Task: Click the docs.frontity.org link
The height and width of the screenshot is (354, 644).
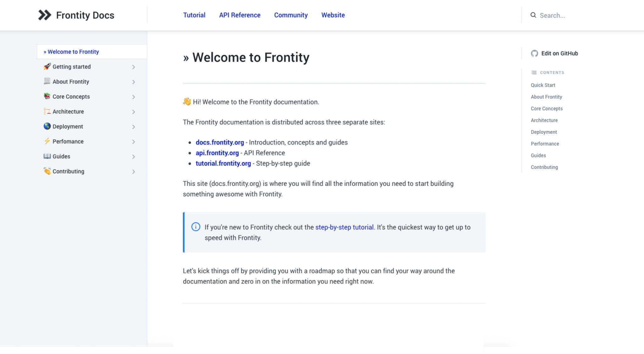Action: pos(219,142)
